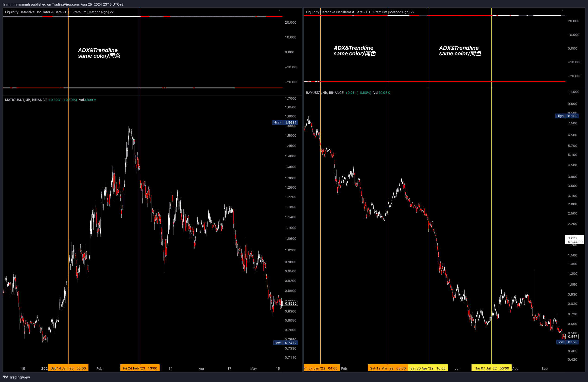
Task: Click the published on TradingView.com header text
Action: click(x=63, y=4)
